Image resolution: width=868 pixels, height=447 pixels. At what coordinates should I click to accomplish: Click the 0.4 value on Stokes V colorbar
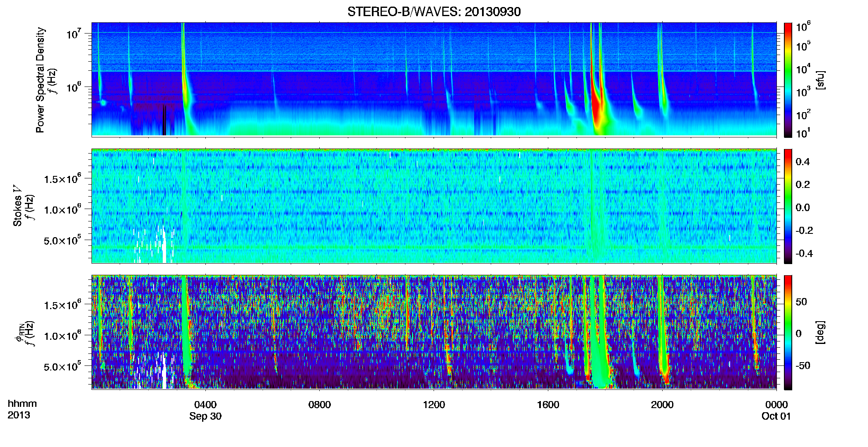pyautogui.click(x=803, y=161)
